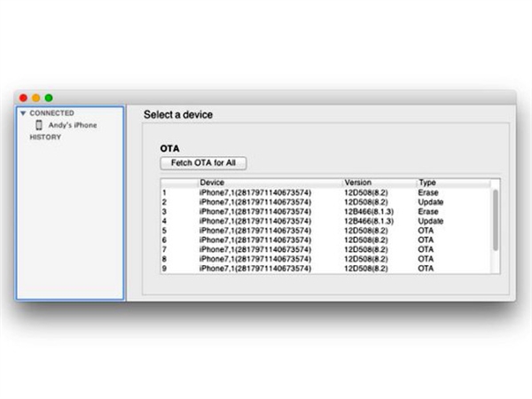Click the bold OTA section label
This screenshot has height=399, width=532.
tap(169, 149)
